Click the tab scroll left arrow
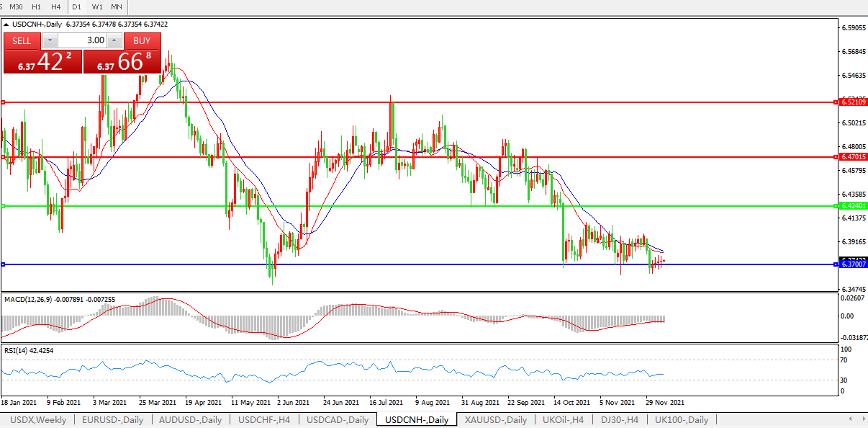Viewport: 868px width, 428px height. tap(851, 419)
